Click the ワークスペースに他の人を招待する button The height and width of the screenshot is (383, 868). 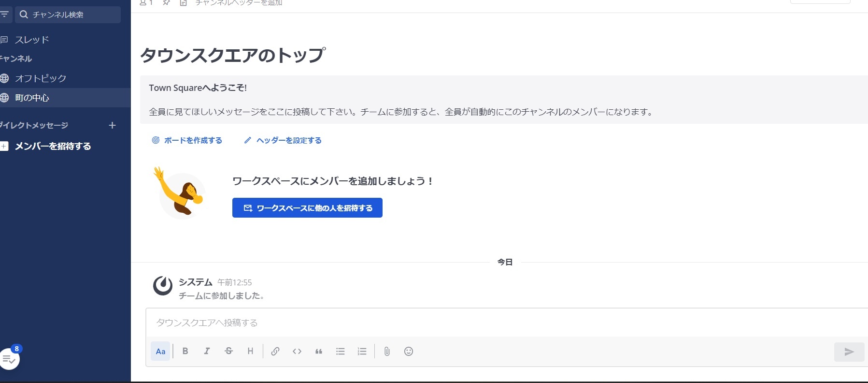[x=307, y=208]
